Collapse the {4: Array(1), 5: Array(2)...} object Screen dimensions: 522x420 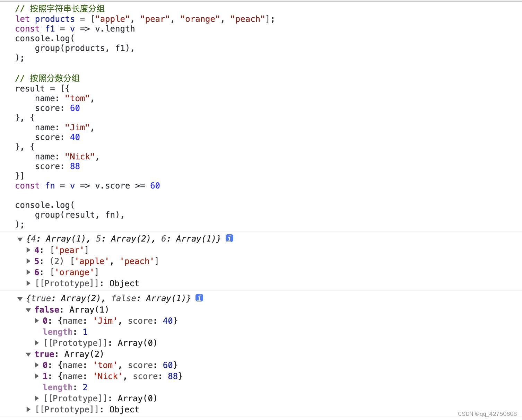coord(20,239)
